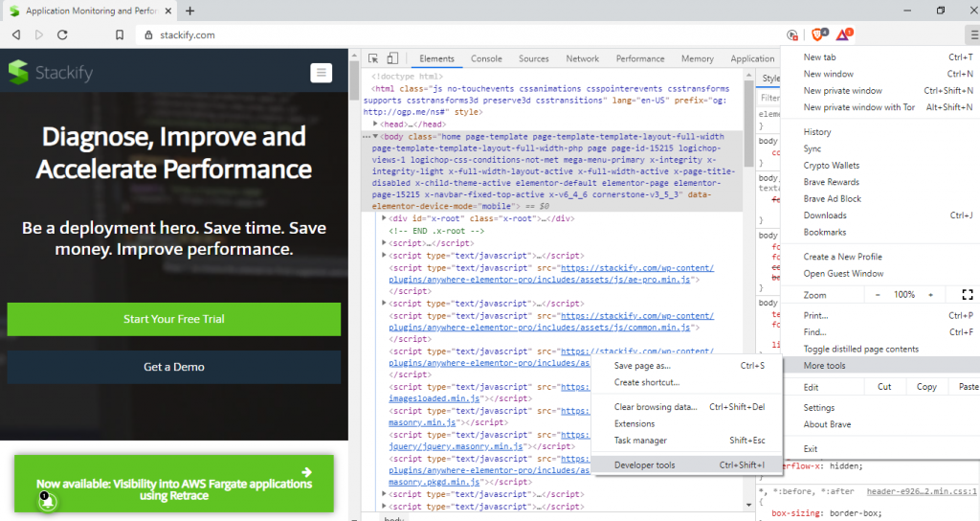
Task: Toggle DevTools device toolbar icon
Action: (392, 58)
